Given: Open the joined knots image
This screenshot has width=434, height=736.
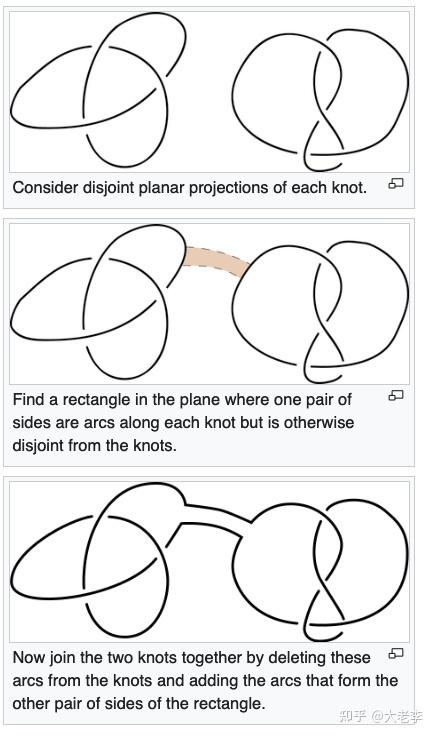Looking at the screenshot, I should point(209,562).
